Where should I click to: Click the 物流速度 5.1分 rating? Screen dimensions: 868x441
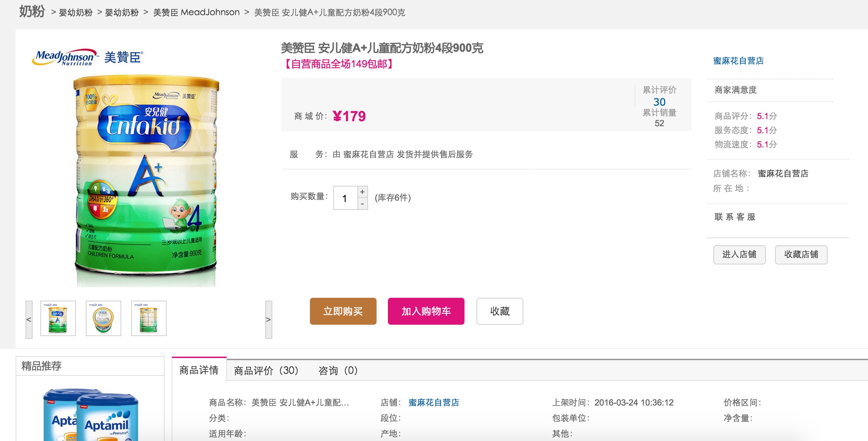(x=746, y=144)
